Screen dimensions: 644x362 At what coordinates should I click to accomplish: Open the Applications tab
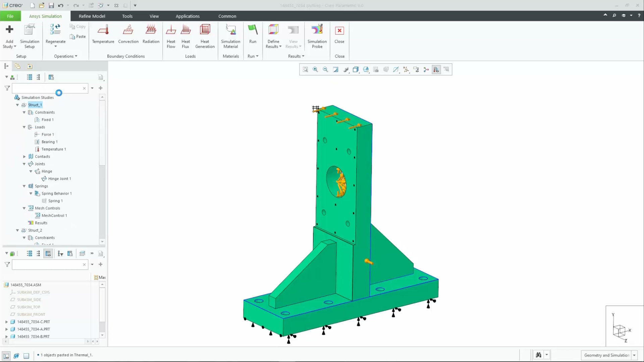(x=187, y=16)
